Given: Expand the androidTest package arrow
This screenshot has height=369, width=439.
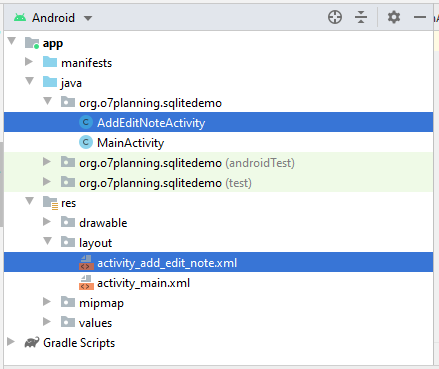Looking at the screenshot, I should (47, 162).
